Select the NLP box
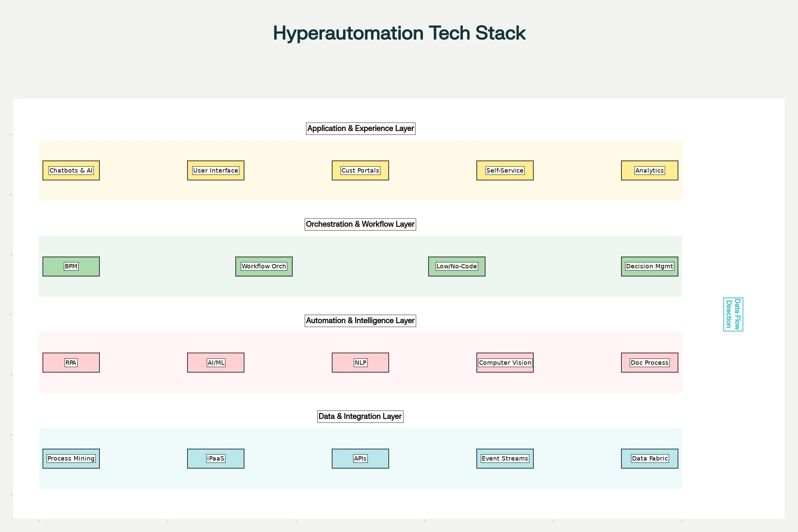The image size is (798, 532). (x=360, y=362)
